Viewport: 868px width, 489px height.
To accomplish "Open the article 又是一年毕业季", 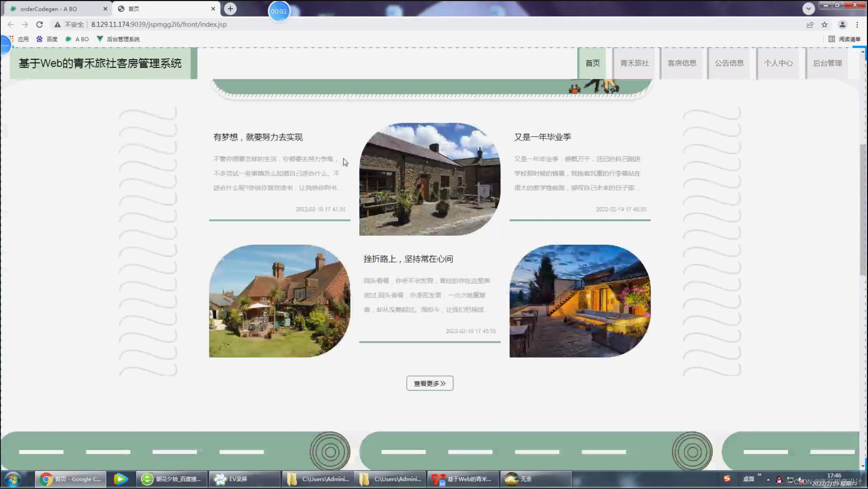I will click(x=542, y=137).
